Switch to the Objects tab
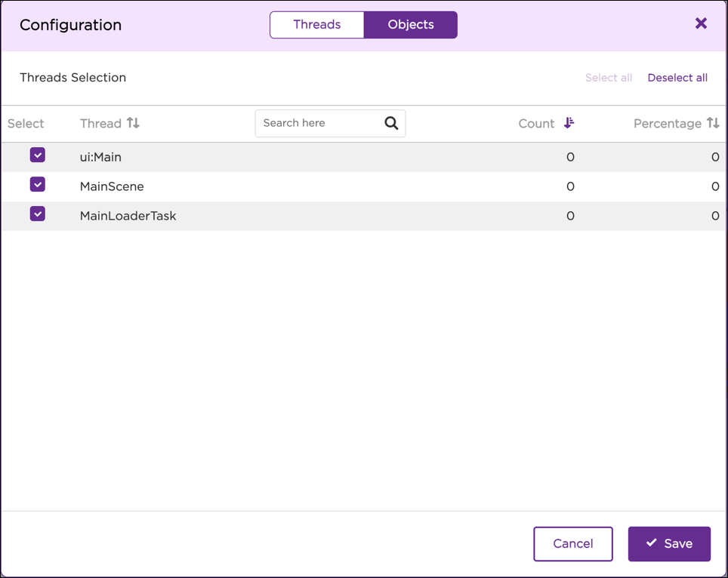The image size is (728, 578). coord(410,24)
